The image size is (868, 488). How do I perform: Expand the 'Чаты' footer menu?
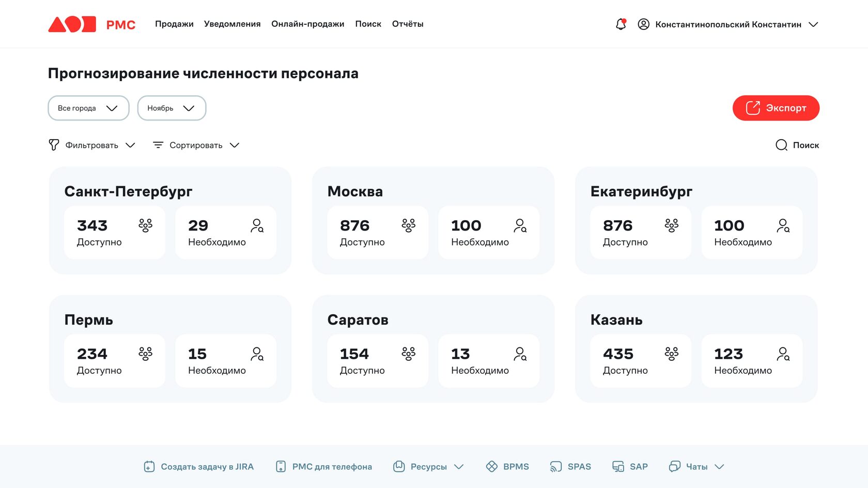(697, 467)
